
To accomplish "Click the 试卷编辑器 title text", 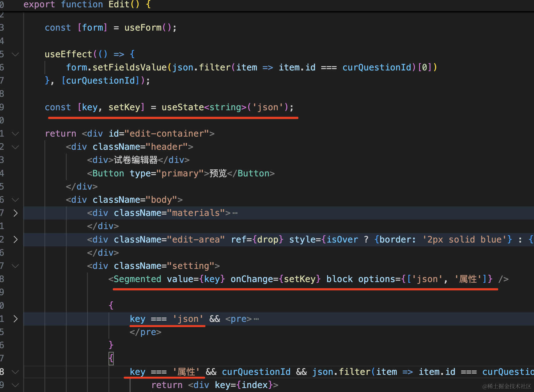I will click(136, 160).
